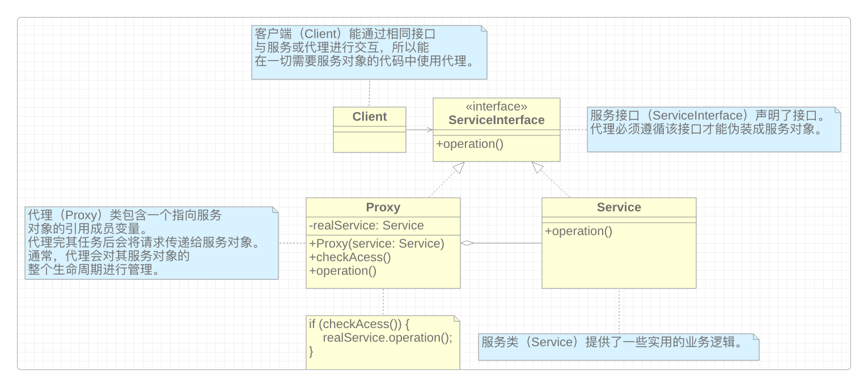The height and width of the screenshot is (387, 868).
Task: Click realization arrowhead from Proxy to ServiceInterface
Action: pyautogui.click(x=459, y=167)
